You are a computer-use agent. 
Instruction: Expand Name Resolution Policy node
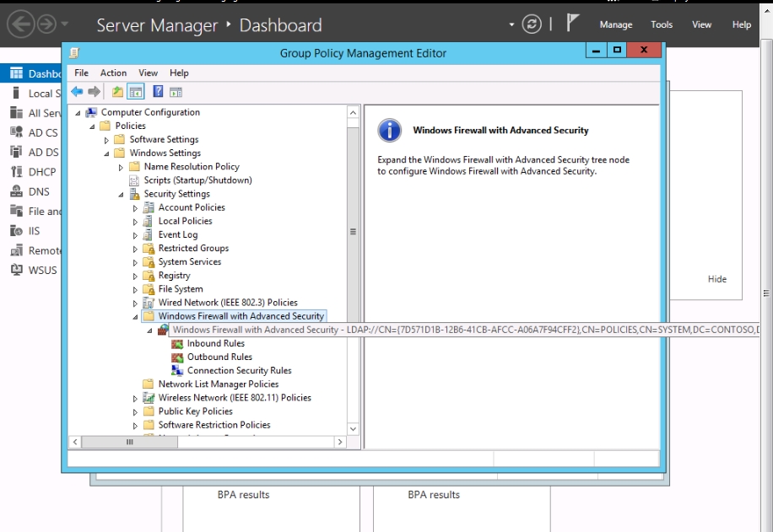coord(121,167)
